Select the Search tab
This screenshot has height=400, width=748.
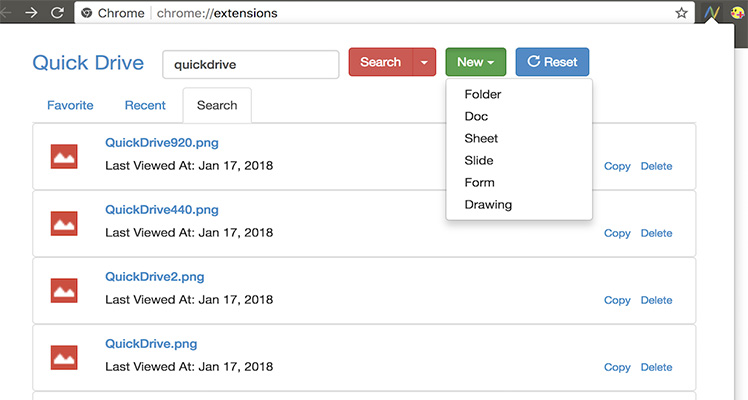coord(217,105)
